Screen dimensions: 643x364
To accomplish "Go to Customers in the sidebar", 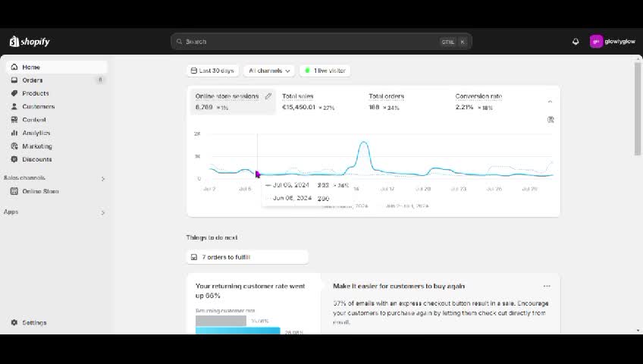I will (38, 107).
